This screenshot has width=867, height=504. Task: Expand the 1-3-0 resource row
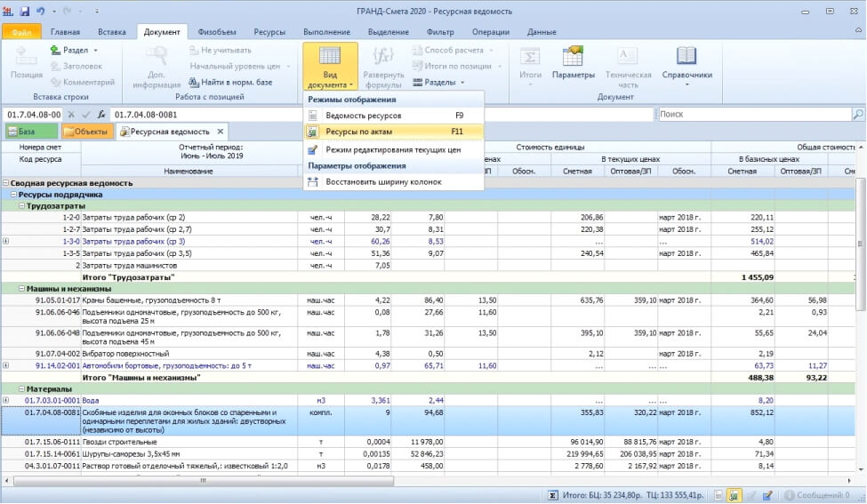coord(6,241)
